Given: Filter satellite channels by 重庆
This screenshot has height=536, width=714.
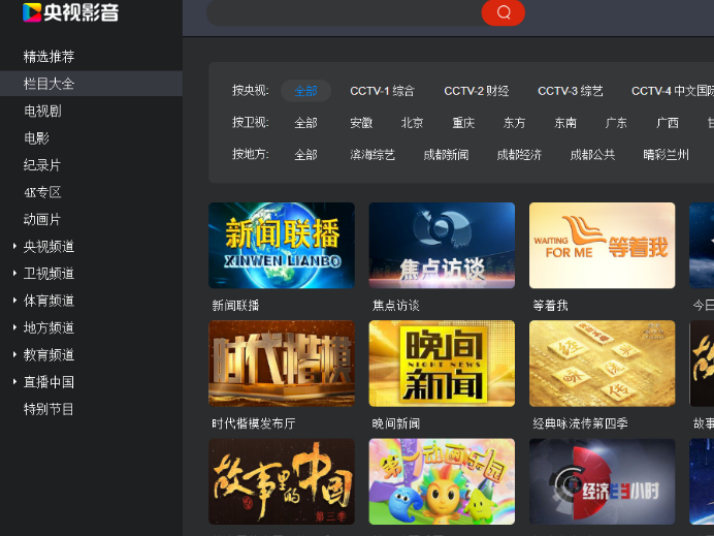Looking at the screenshot, I should [x=464, y=123].
